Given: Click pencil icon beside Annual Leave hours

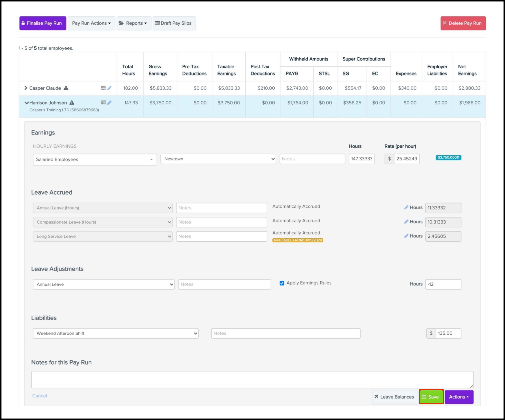Looking at the screenshot, I should pyautogui.click(x=406, y=207).
